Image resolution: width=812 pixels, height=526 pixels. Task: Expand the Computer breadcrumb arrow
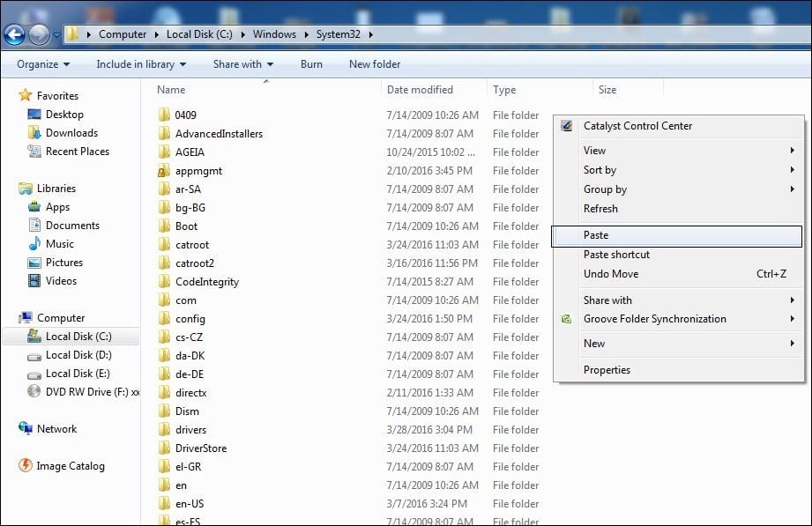157,34
